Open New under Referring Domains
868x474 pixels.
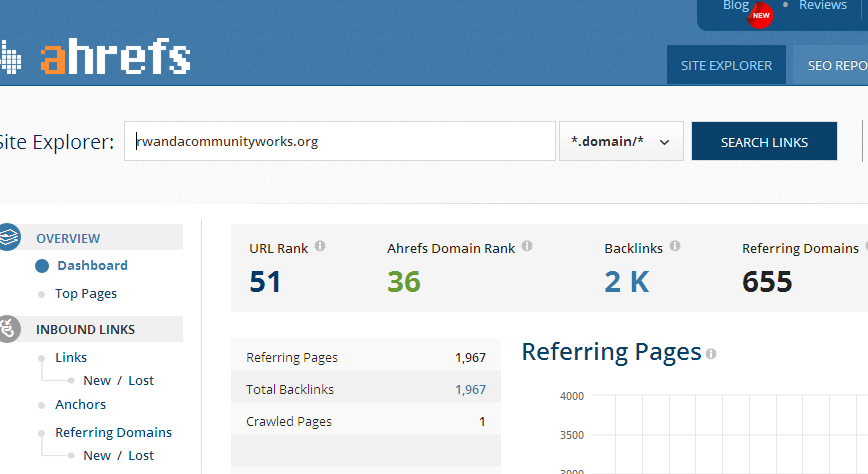(97, 455)
